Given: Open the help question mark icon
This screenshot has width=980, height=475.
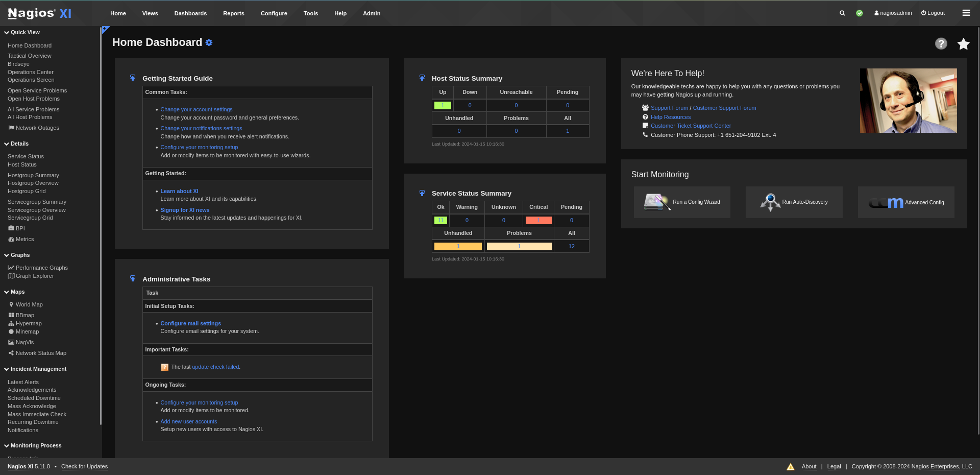Looking at the screenshot, I should [x=941, y=44].
